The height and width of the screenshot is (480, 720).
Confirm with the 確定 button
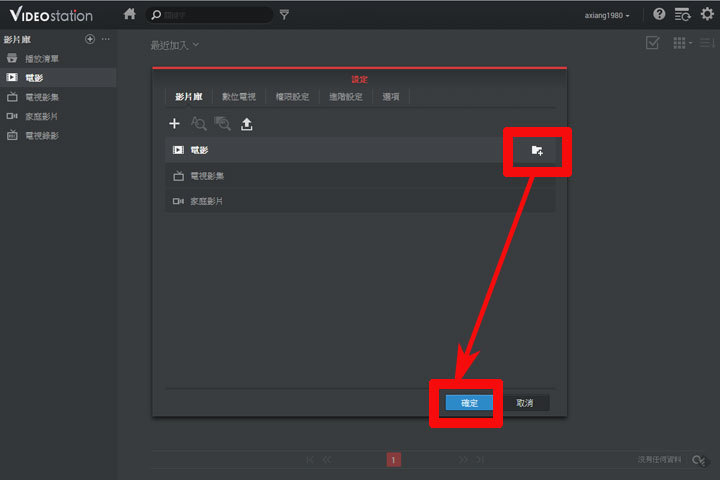click(469, 403)
